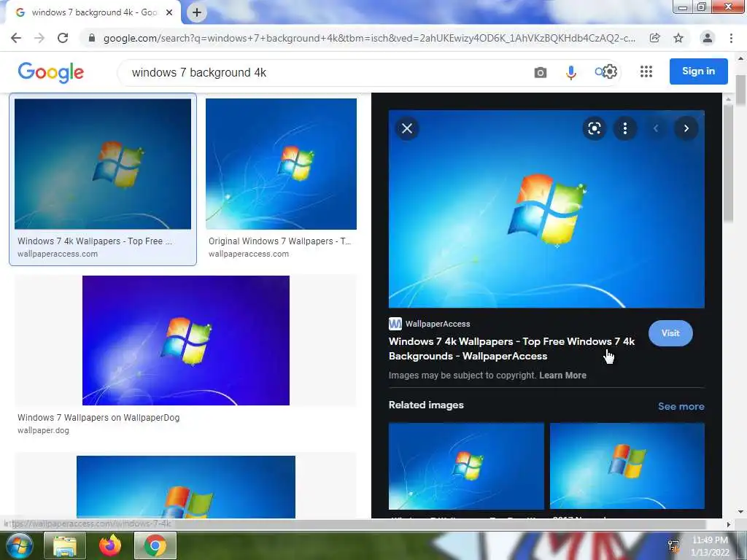Screen dimensions: 747x560
Task: Open second related image with flat logo
Action: (627, 466)
